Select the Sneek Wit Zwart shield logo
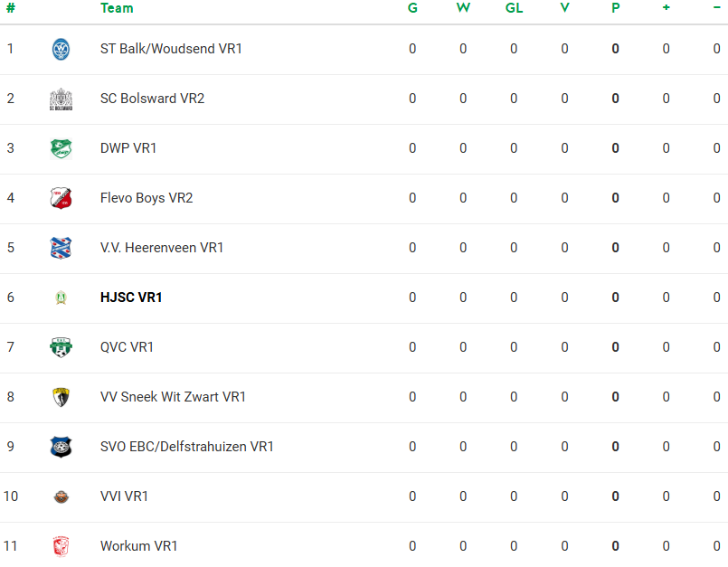 click(61, 397)
